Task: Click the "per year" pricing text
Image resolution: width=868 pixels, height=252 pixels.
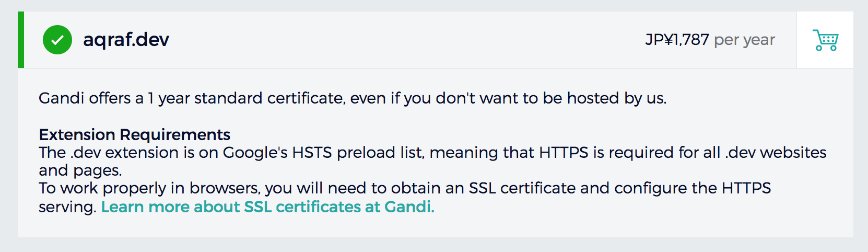Action: click(x=744, y=40)
